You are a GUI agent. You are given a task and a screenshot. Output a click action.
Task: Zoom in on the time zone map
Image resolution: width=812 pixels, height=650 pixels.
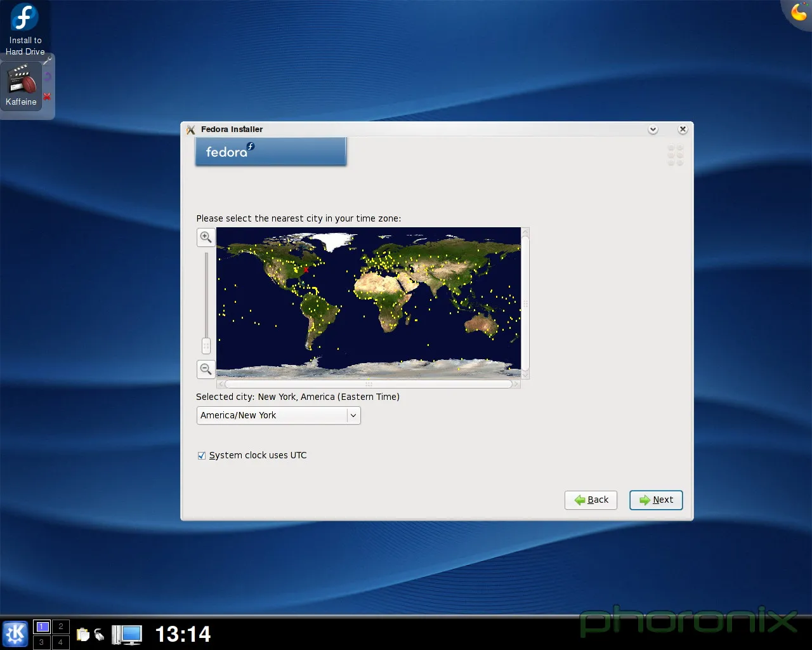click(206, 237)
